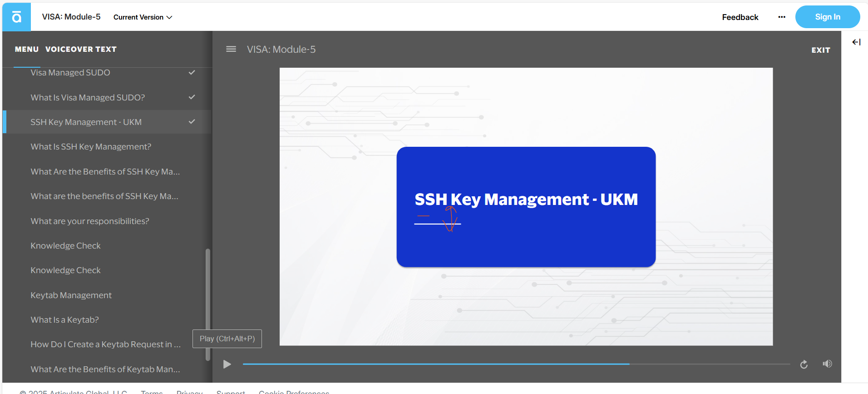Click the SSH Key Management slide
Viewport: 868px width, 394px height.
tap(526, 207)
